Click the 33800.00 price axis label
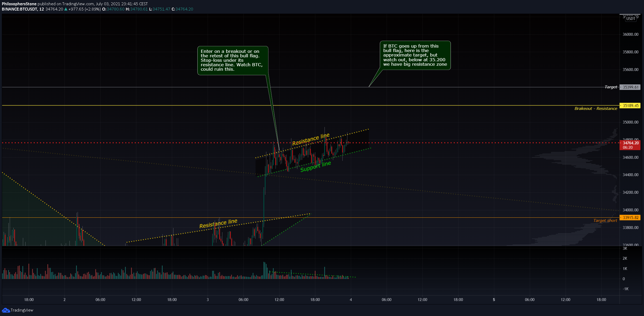Viewport: 644px width, 316px height. click(630, 228)
